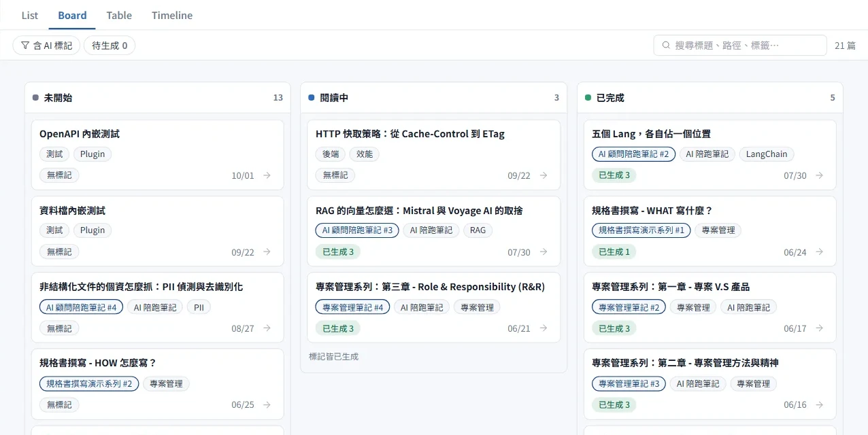The width and height of the screenshot is (868, 435).
Task: Click the AI 顧問陪跑筆記 #3 series tag
Action: 357,230
